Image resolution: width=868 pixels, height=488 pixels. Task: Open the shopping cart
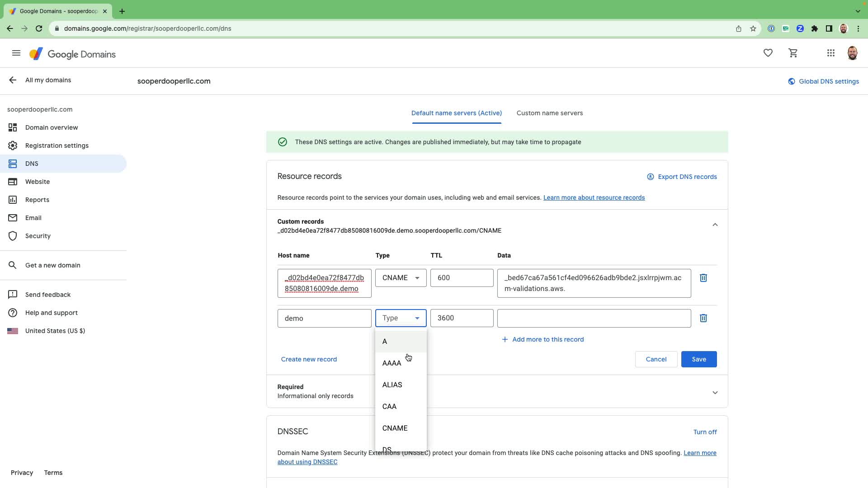pos(793,53)
